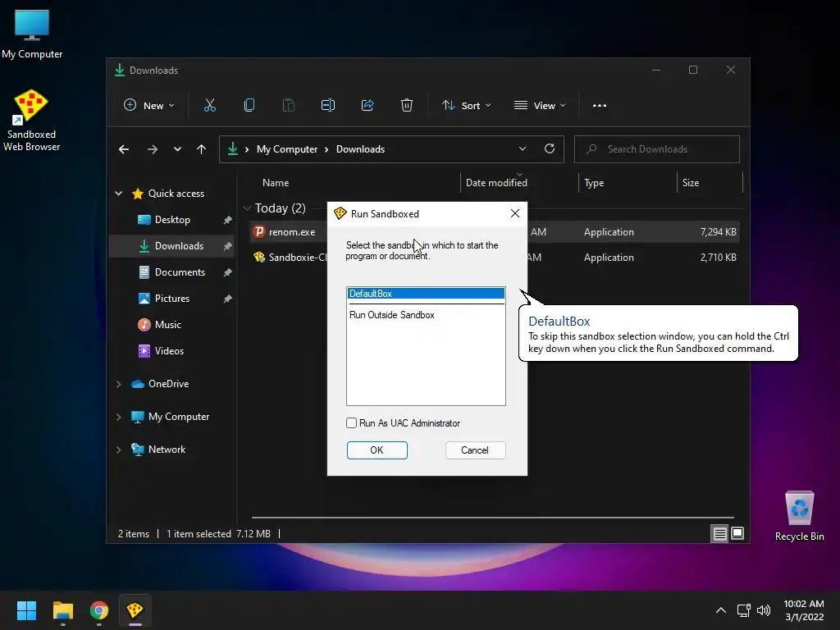The image size is (840, 630).
Task: Enable Run As UAC Administrator checkbox
Action: [x=351, y=423]
